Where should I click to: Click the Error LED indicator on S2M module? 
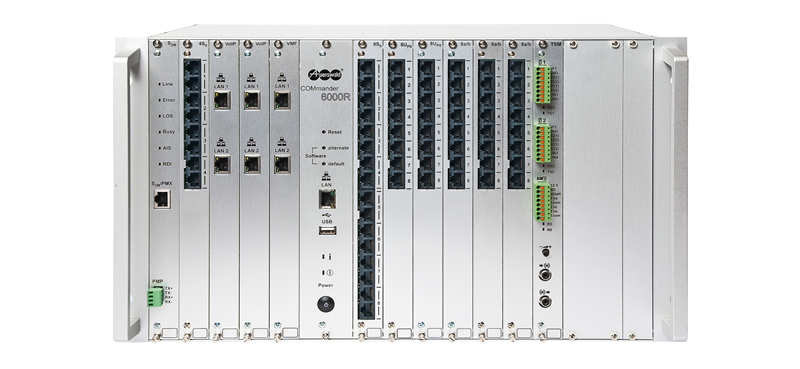(x=160, y=100)
